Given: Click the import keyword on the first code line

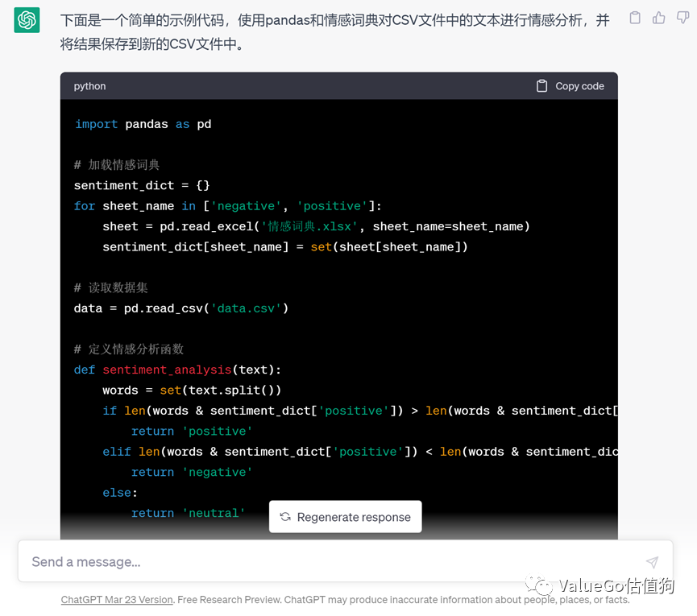Looking at the screenshot, I should pos(96,124).
